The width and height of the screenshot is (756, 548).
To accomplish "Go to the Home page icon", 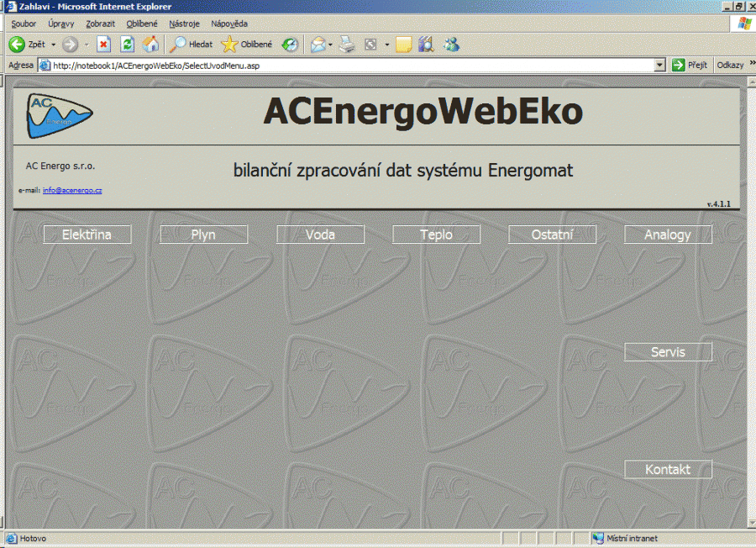I will pos(151,45).
